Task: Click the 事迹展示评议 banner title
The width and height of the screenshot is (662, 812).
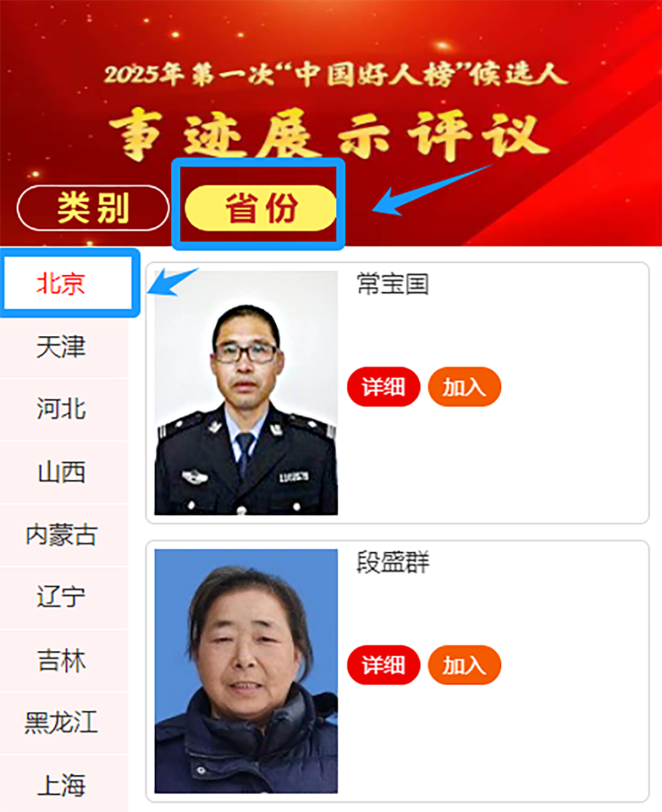Action: click(x=330, y=135)
